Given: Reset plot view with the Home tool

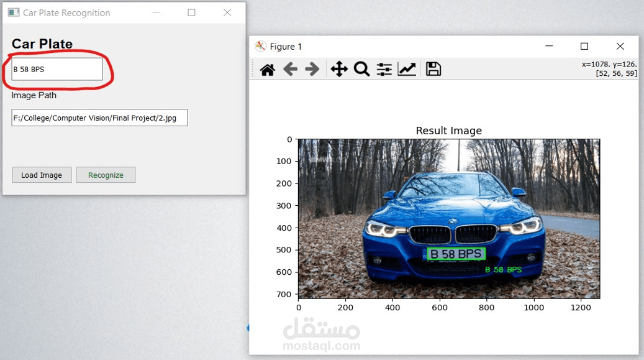Looking at the screenshot, I should click(x=266, y=69).
